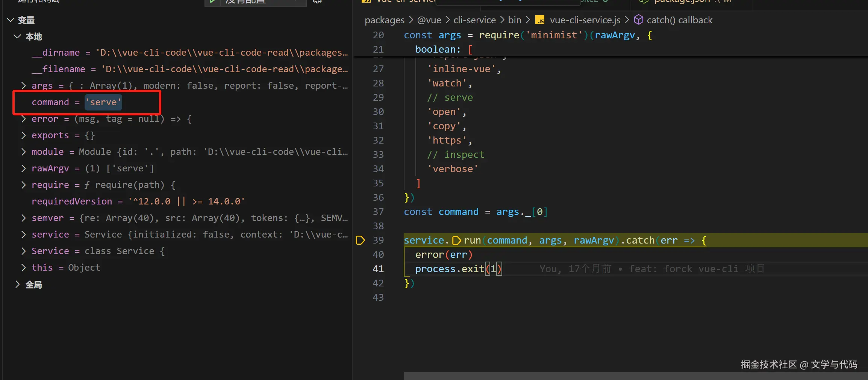Click rawArgv argument in line 39
868x380 pixels.
click(x=594, y=241)
